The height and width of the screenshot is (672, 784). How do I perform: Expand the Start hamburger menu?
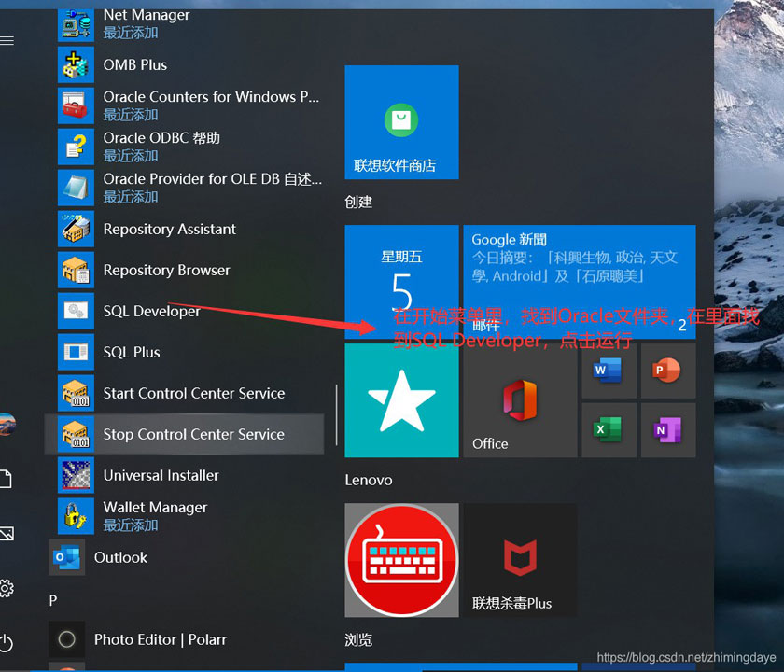point(7,41)
